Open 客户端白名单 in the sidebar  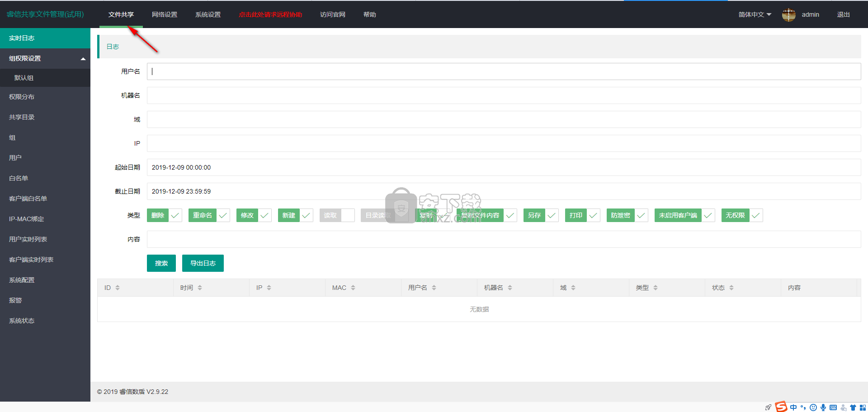(45, 199)
